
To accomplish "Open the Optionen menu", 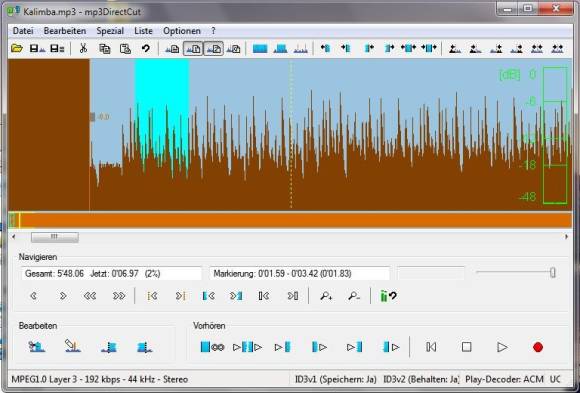I will point(182,31).
